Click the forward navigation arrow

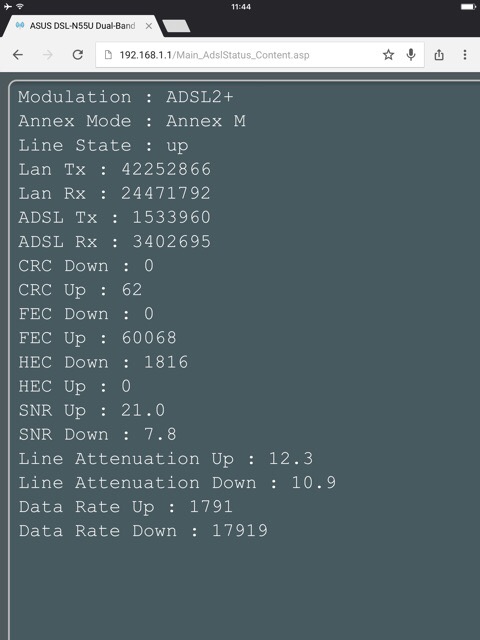pos(48,55)
